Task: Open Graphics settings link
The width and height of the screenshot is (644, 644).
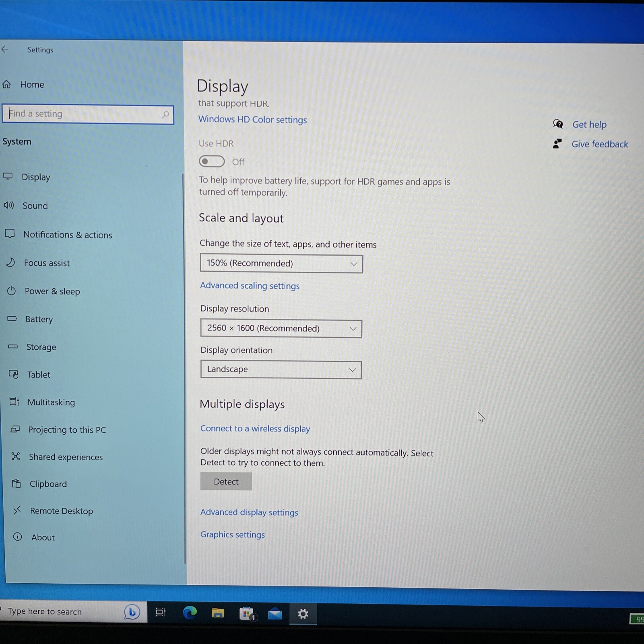Action: point(233,535)
